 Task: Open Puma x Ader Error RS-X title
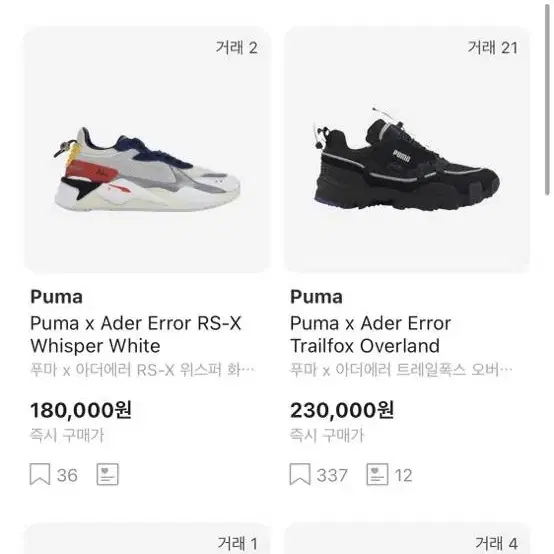pos(136,334)
